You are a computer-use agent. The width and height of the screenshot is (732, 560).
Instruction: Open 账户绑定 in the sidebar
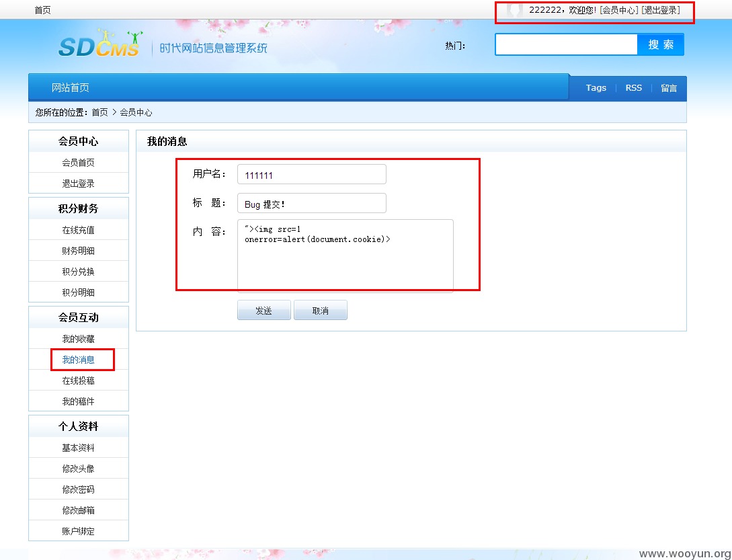[79, 530]
